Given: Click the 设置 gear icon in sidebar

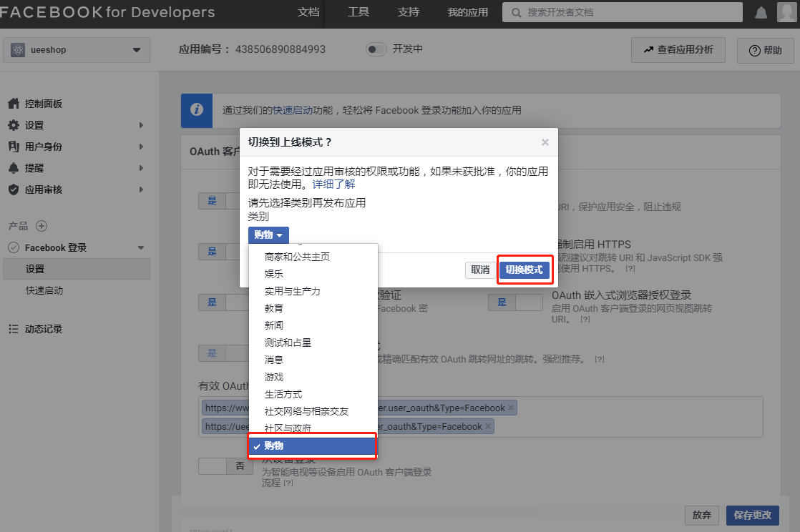Looking at the screenshot, I should pyautogui.click(x=14, y=125).
